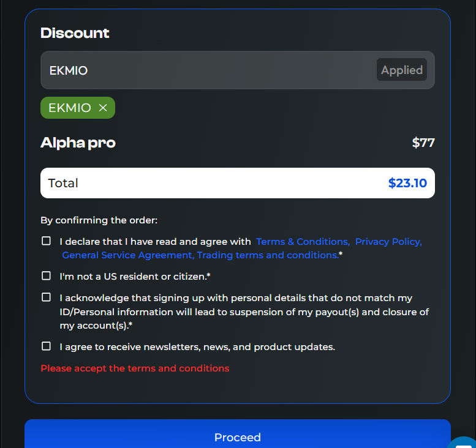476x448 pixels.
Task: Click the Alpha pro plan name
Action: click(78, 143)
